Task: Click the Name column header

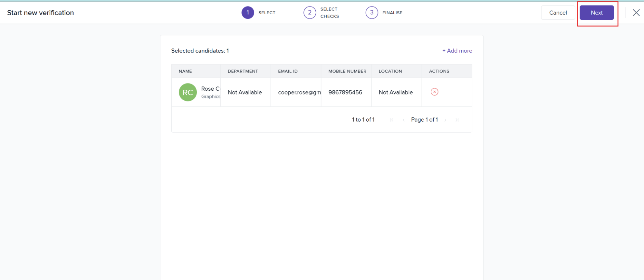Action: point(185,71)
